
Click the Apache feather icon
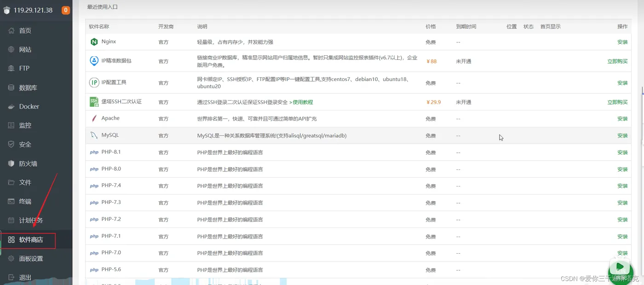coord(94,118)
